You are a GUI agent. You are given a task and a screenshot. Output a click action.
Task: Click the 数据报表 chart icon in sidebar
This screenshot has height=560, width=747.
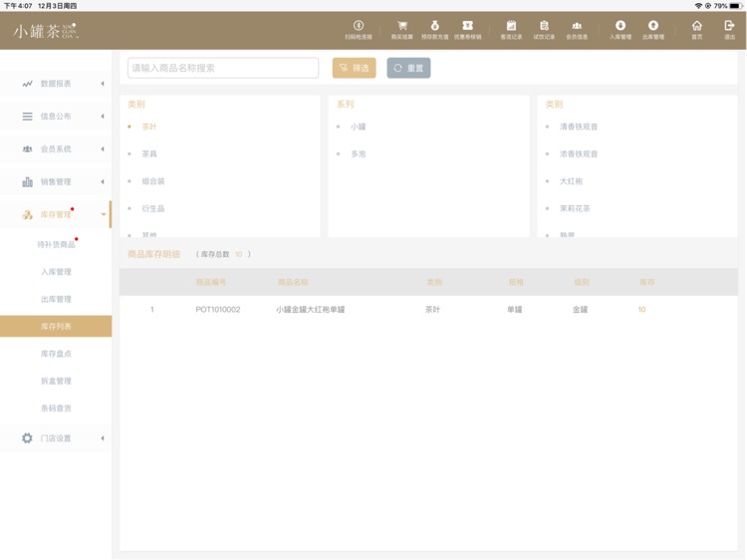pyautogui.click(x=27, y=84)
